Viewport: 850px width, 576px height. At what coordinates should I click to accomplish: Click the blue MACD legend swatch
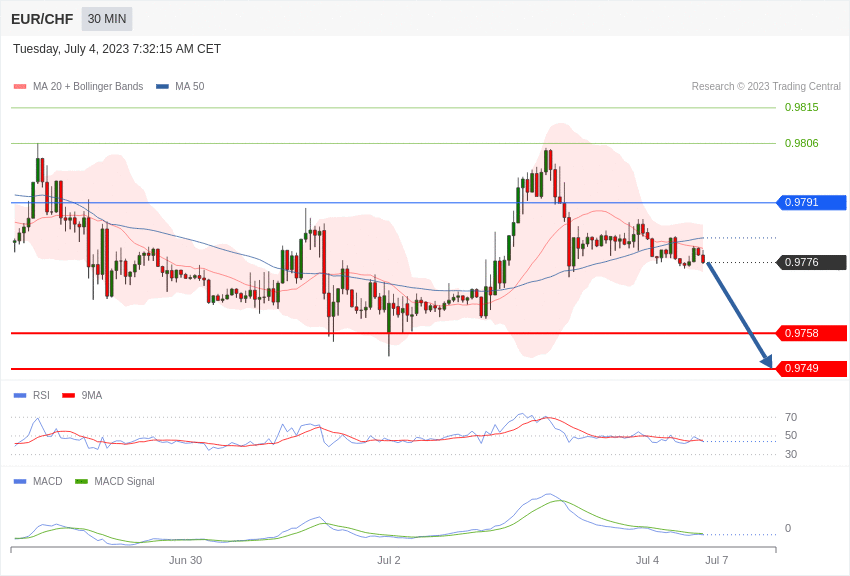coord(20,482)
